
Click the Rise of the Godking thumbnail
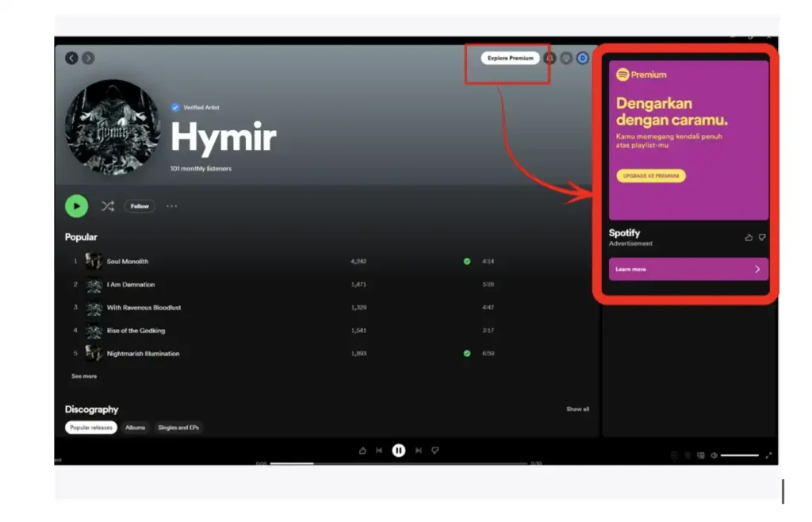click(x=94, y=330)
